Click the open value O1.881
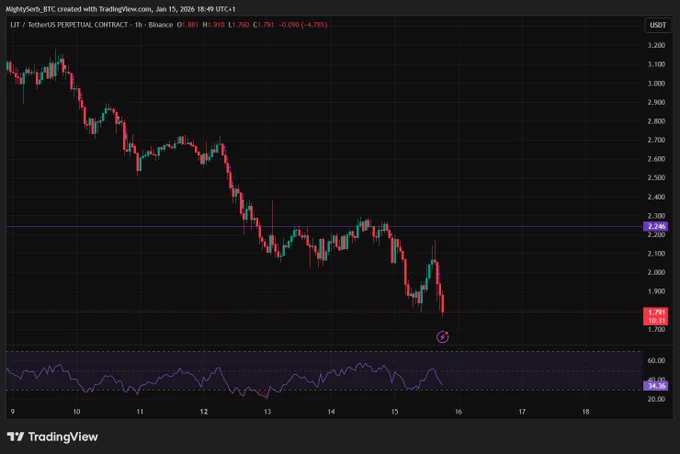The height and width of the screenshot is (454, 680). point(187,25)
